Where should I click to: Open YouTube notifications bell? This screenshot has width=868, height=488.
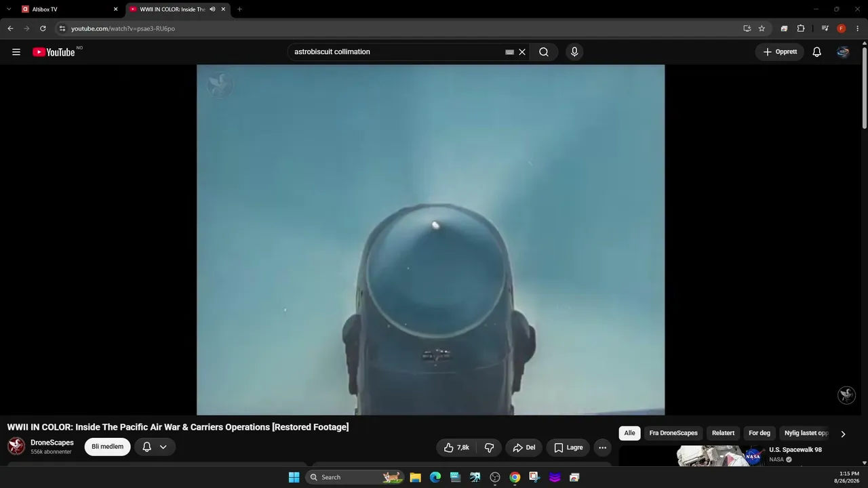(817, 52)
